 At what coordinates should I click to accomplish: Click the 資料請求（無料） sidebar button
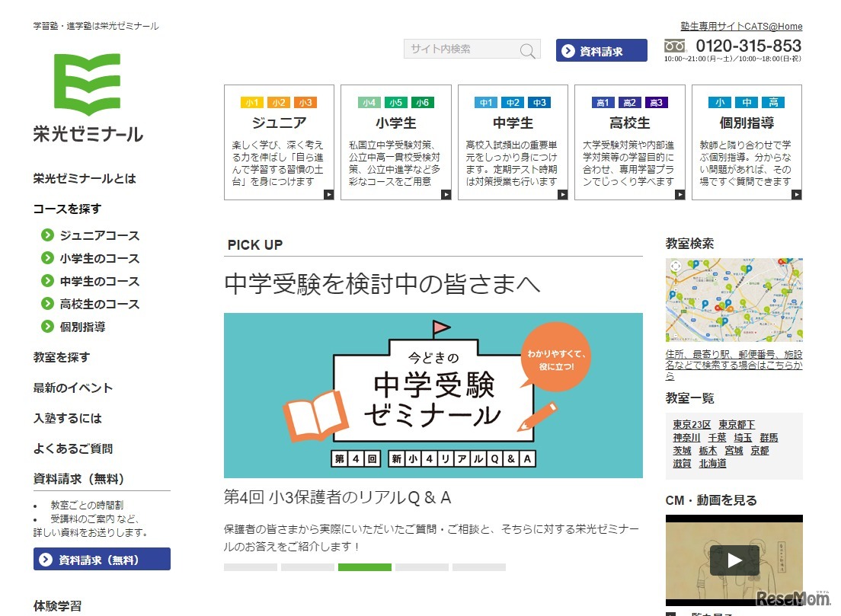tap(101, 559)
